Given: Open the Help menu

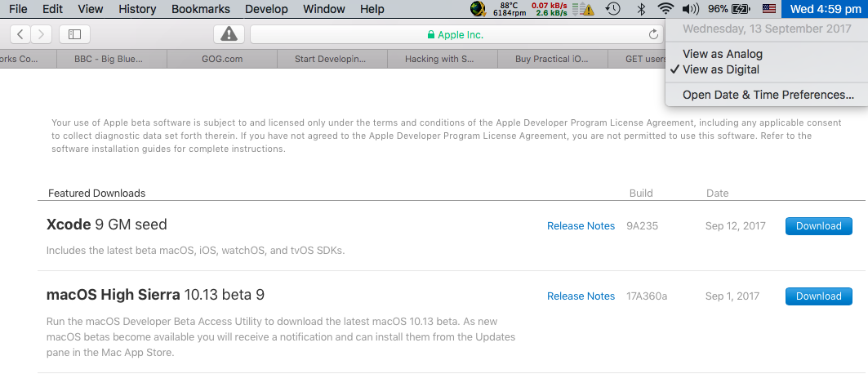Looking at the screenshot, I should tap(372, 9).
